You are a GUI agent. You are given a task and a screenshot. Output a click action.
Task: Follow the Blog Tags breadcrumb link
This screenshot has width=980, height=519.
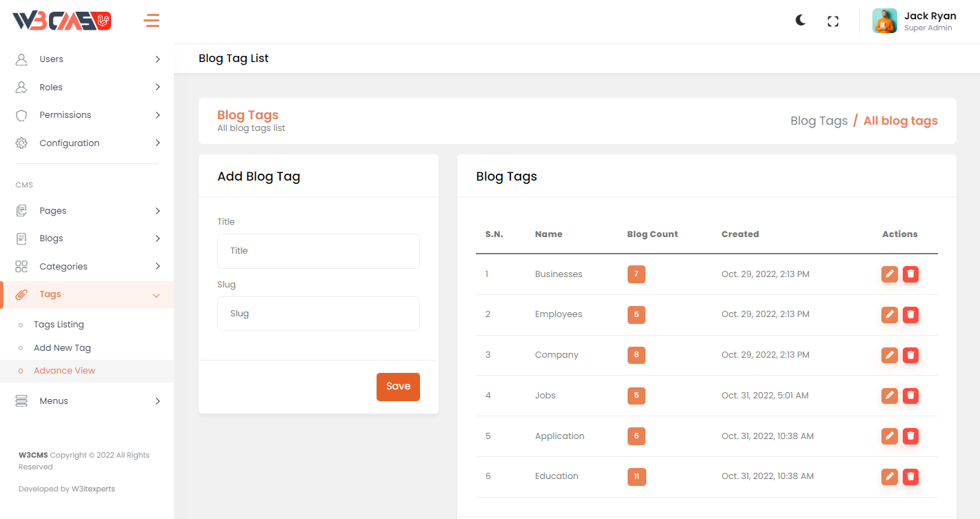819,121
